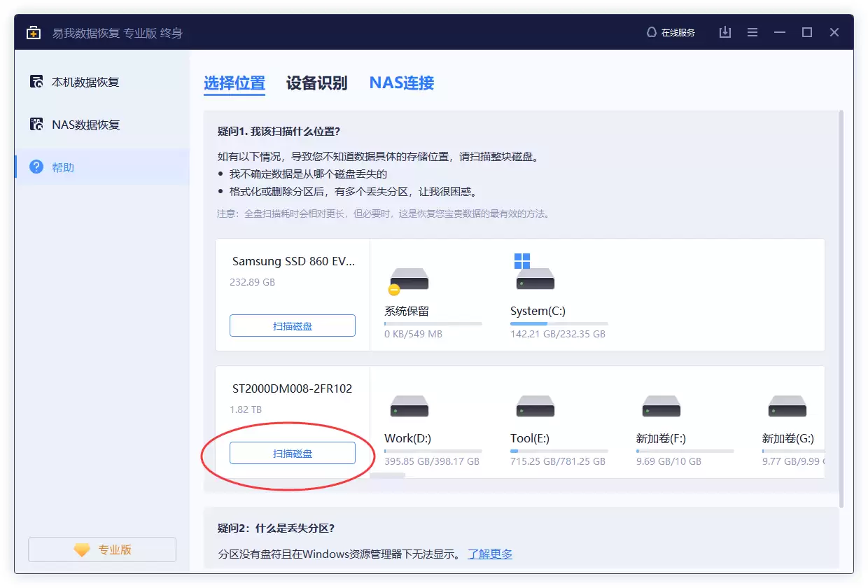The height and width of the screenshot is (588, 868).
Task: Click the 专业版 upgrade button
Action: point(101,549)
